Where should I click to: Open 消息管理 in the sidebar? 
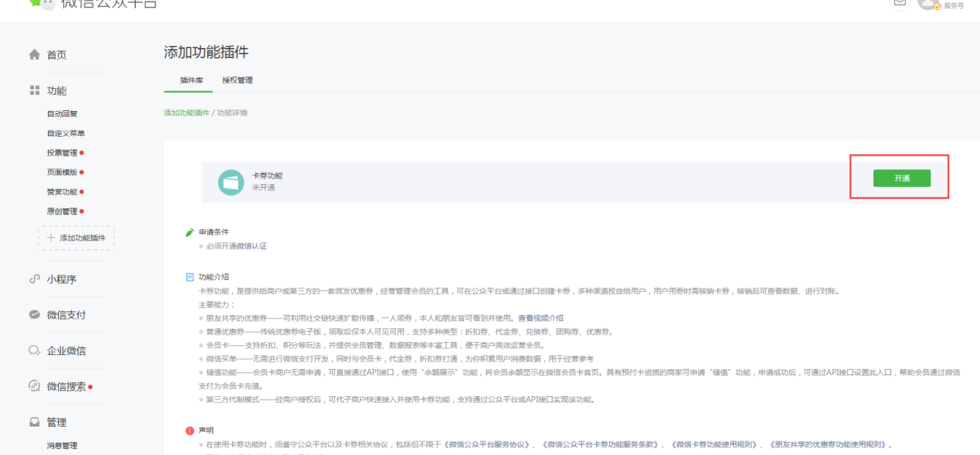coord(62,446)
